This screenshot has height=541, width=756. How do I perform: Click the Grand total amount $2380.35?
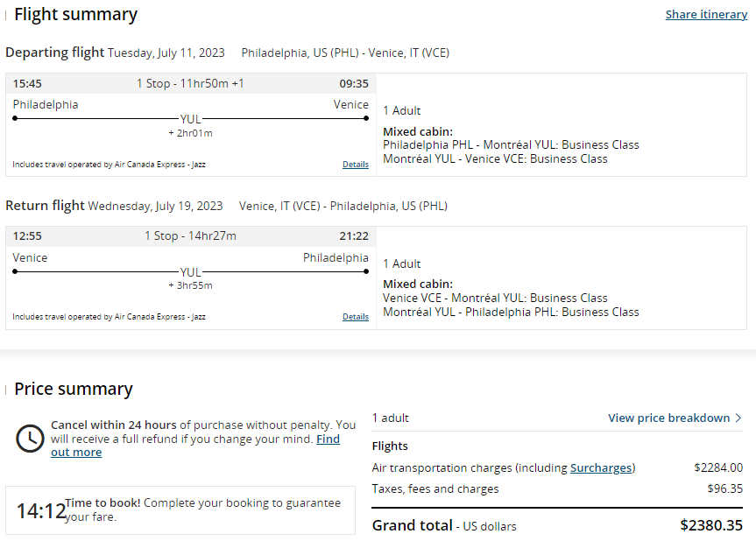point(711,526)
